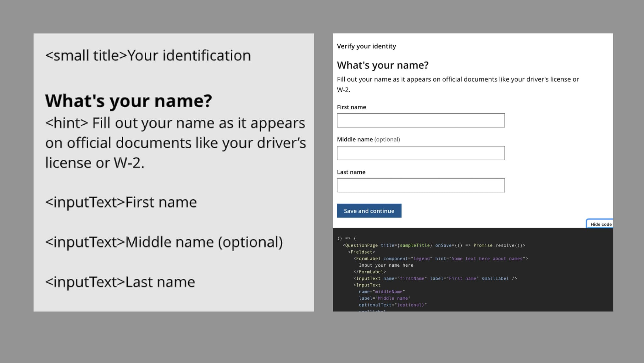Click the Save and continue button

tap(369, 210)
